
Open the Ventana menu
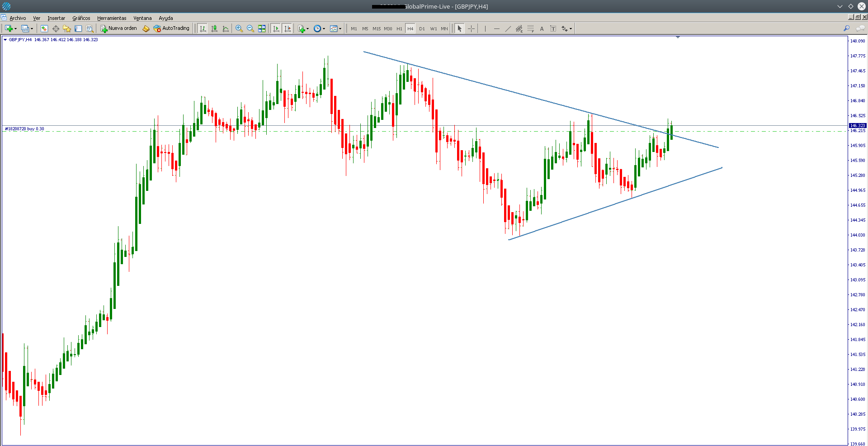click(142, 18)
